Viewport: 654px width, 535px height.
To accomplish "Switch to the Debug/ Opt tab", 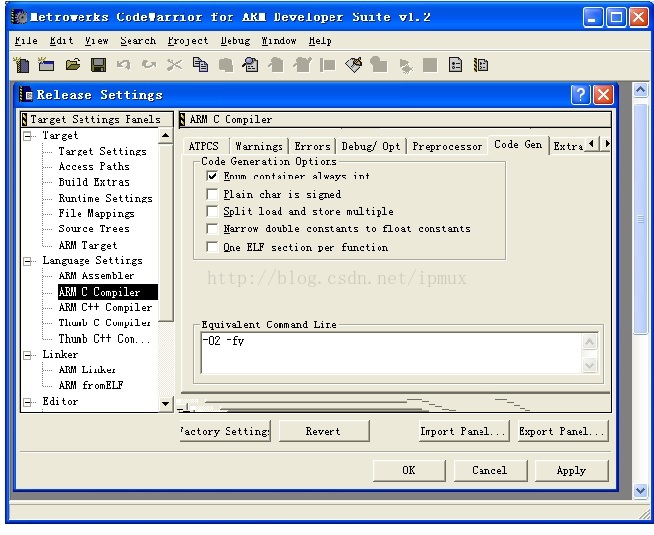I will click(x=371, y=146).
